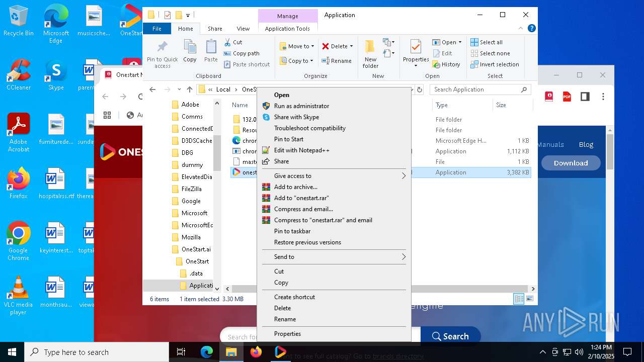Open the VLC media player desktop icon
This screenshot has height=362, width=644.
[x=19, y=296]
